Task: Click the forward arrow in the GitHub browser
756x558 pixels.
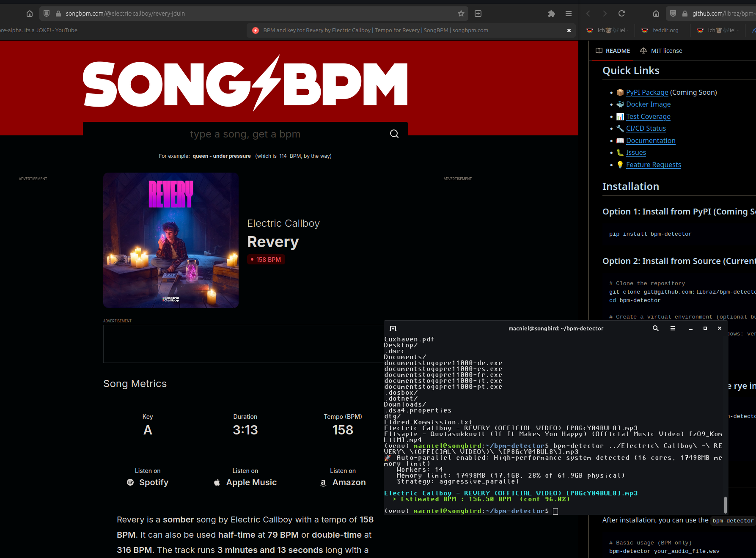Action: click(605, 14)
